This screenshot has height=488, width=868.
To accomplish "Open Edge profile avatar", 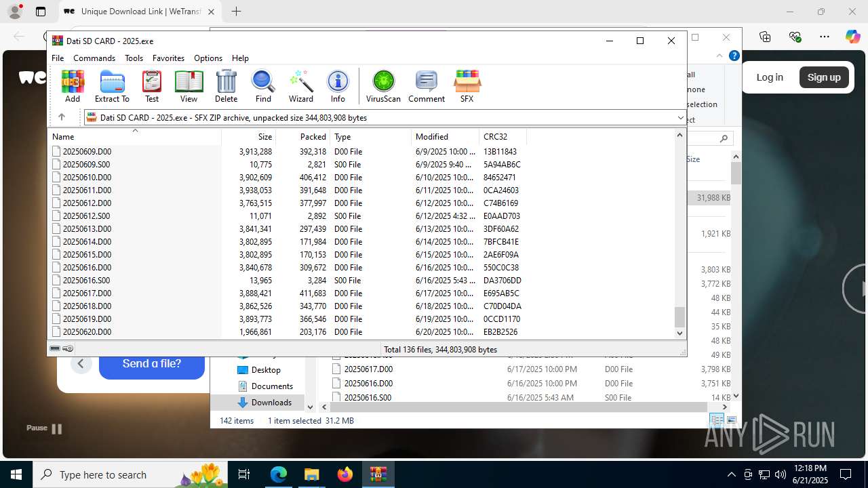I will point(15,12).
